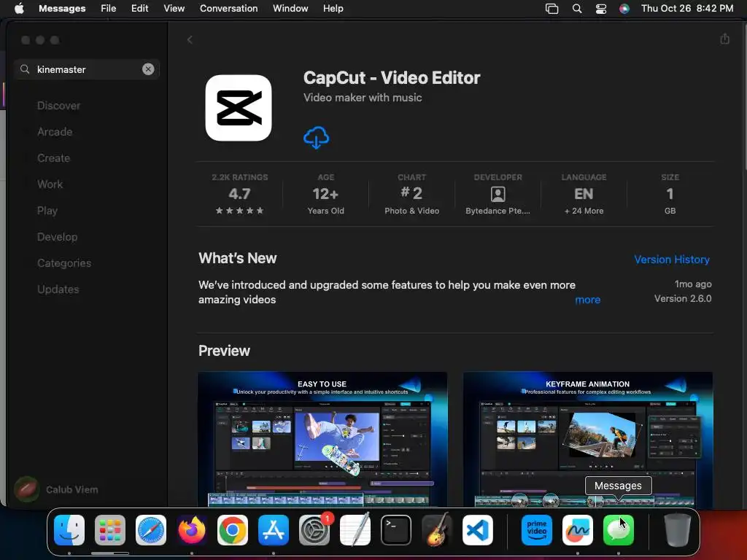
Task: Open the Discover section
Action: pyautogui.click(x=58, y=106)
